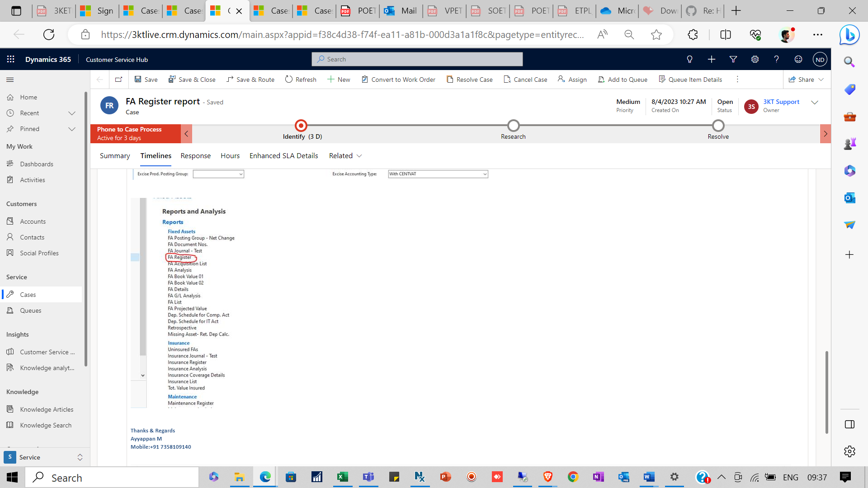Collapse the sitemap with the hamburger icon
868x488 pixels.
tap(9, 79)
